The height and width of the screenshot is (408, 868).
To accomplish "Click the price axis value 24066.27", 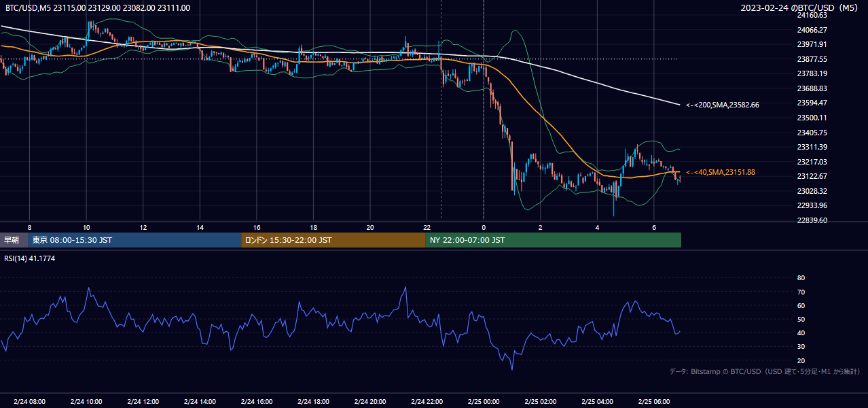I will [x=812, y=30].
